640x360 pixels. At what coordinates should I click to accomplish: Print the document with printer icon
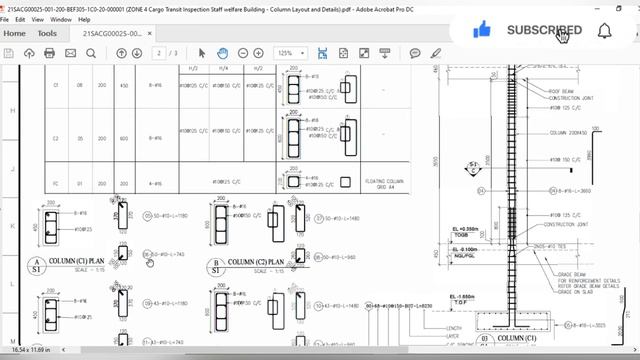(49, 53)
